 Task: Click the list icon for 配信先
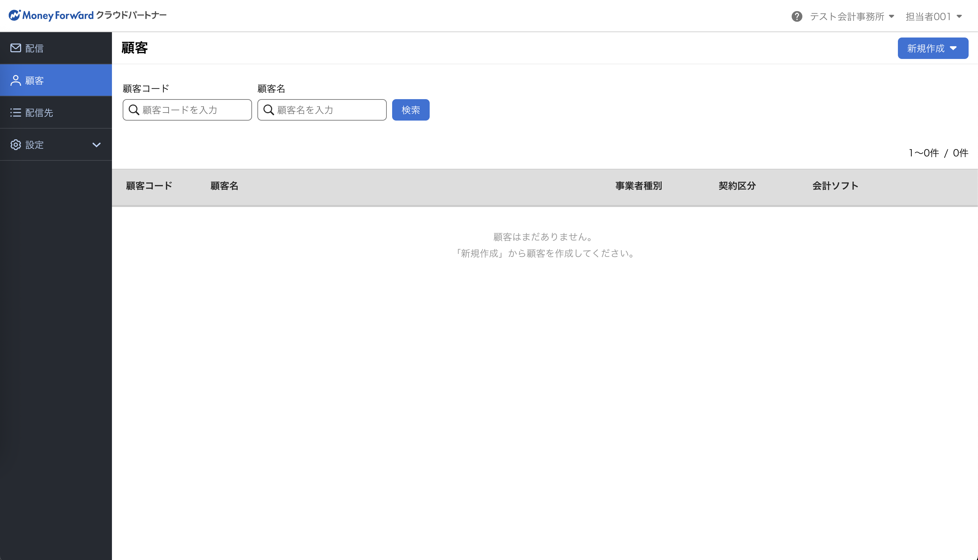point(15,112)
